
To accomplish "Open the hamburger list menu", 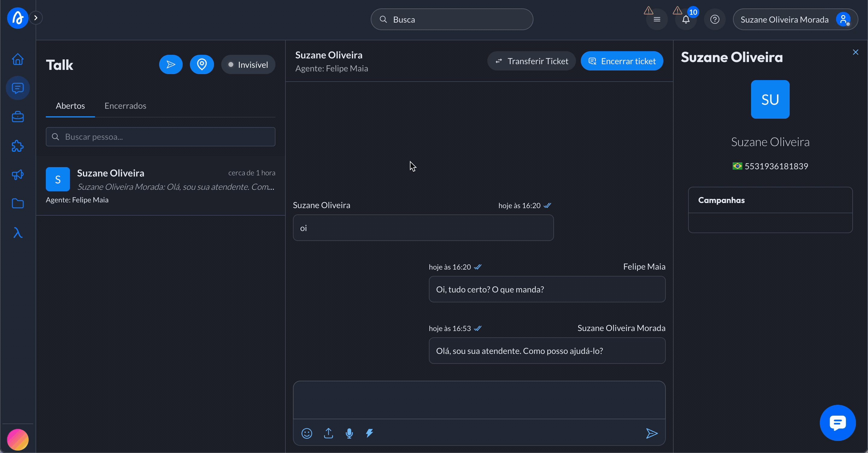I will 657,20.
